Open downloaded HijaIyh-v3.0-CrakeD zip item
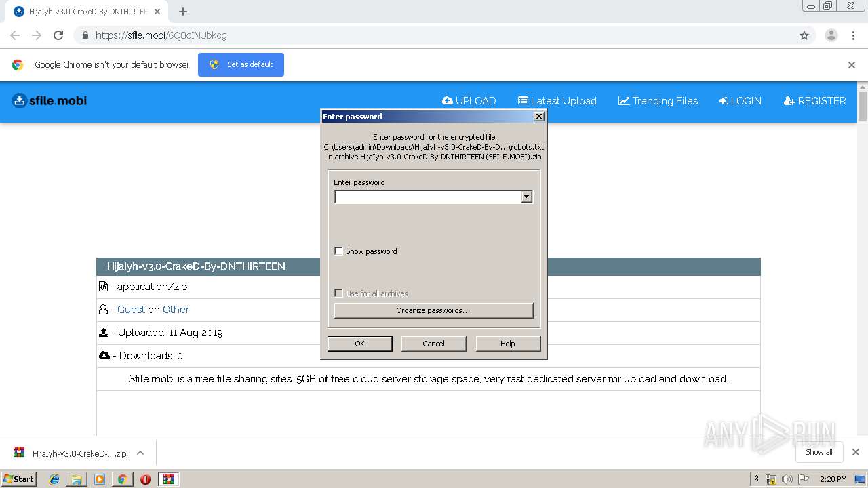The height and width of the screenshot is (488, 868). [71, 453]
